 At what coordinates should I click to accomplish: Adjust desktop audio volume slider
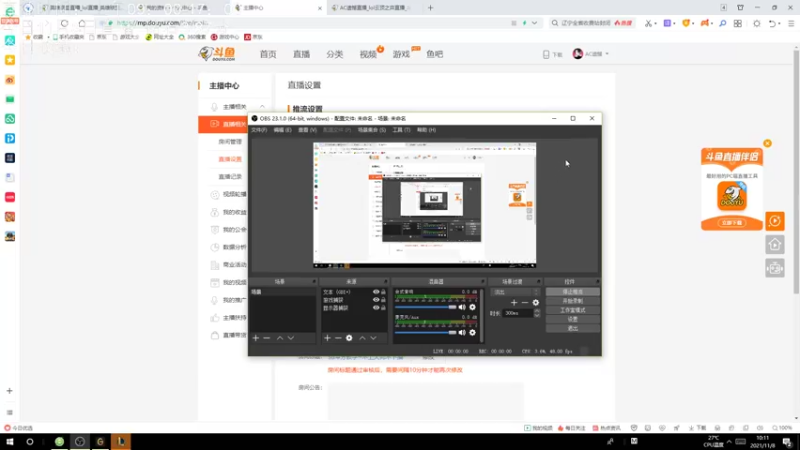(426, 307)
